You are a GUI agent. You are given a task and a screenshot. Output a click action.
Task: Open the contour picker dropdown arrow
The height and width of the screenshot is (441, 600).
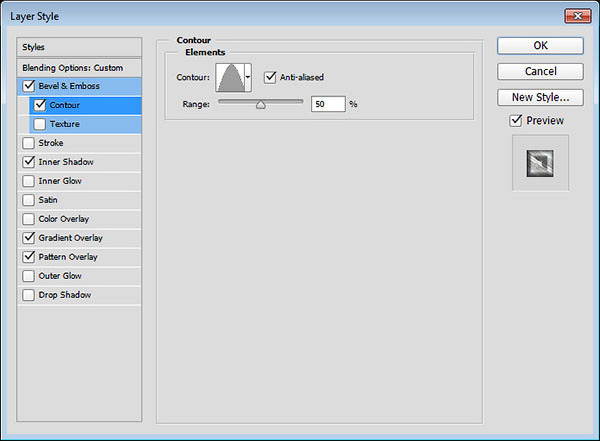pos(248,78)
